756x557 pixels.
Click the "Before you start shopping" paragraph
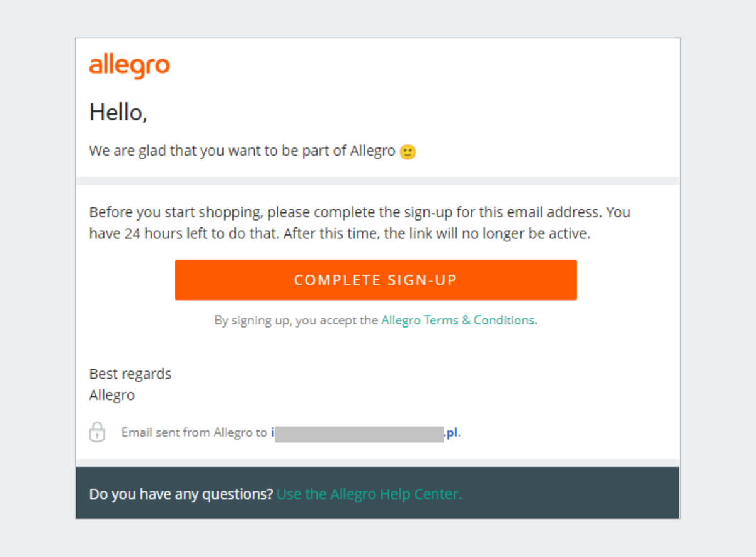click(x=360, y=222)
